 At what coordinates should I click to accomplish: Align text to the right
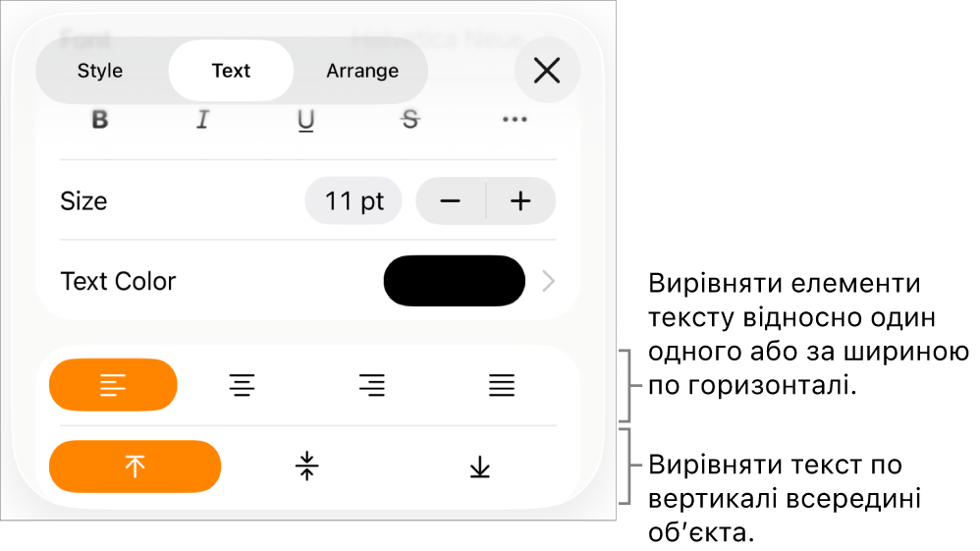(372, 385)
